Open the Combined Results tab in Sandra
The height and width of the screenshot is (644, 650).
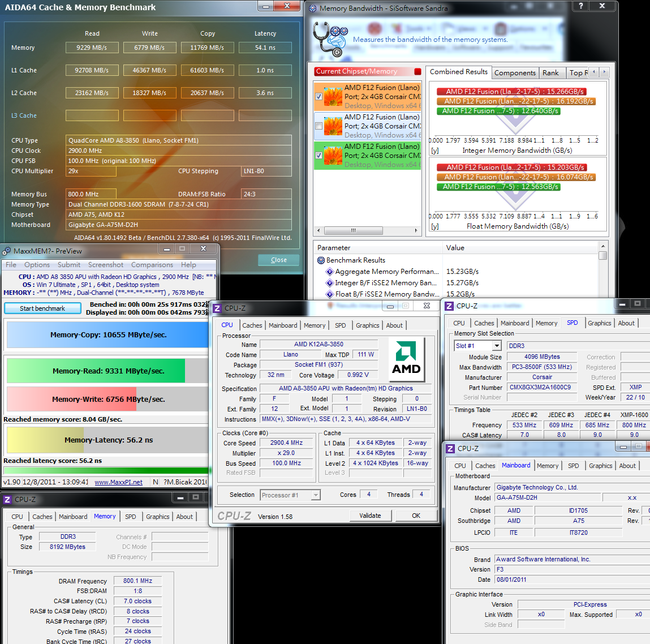pyautogui.click(x=458, y=72)
